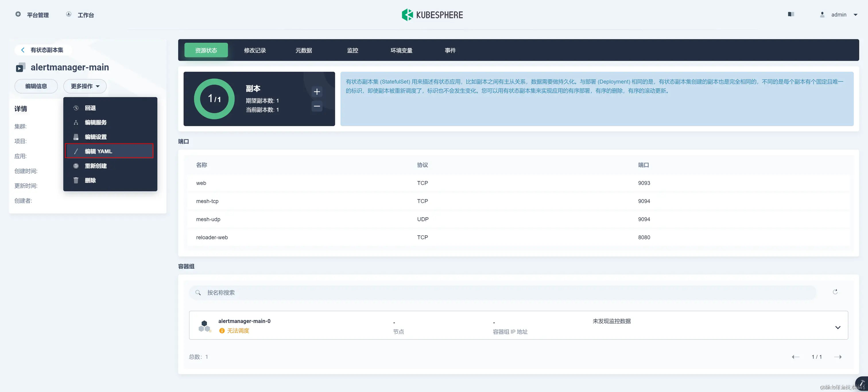This screenshot has height=392, width=868.
Task: Expand the alertmanager-main-0 pod row chevron
Action: tap(838, 327)
